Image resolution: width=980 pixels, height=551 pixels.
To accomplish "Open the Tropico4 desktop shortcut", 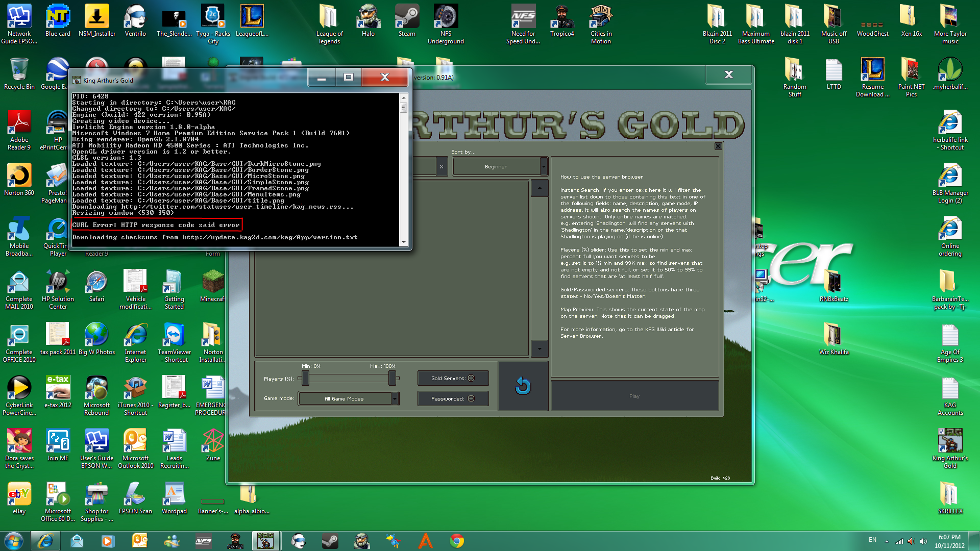I will tap(562, 20).
